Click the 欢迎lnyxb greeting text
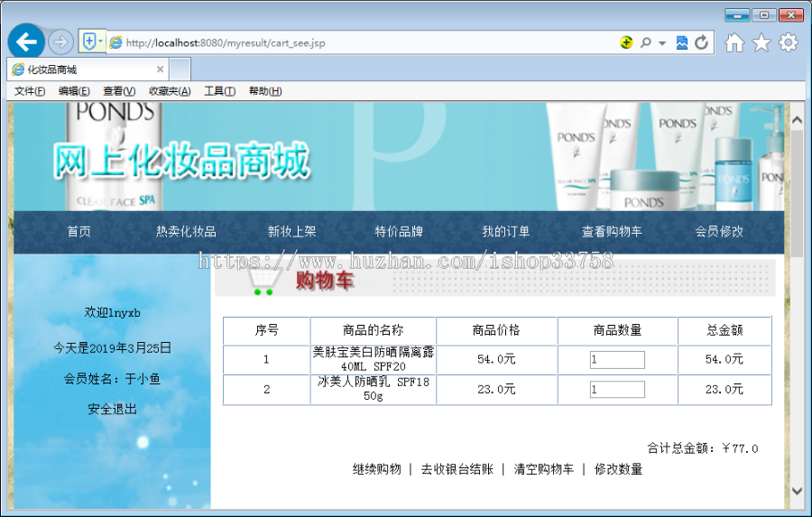This screenshot has height=517, width=812. coord(113,313)
